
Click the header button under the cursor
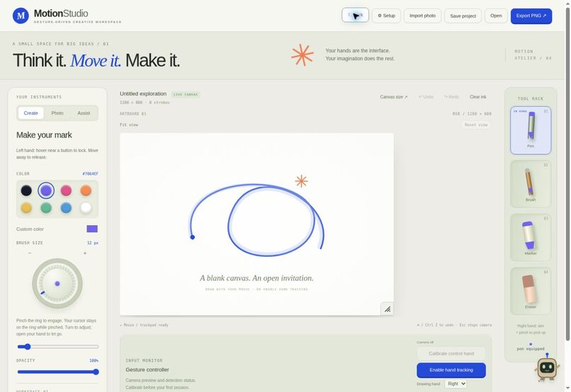point(355,15)
